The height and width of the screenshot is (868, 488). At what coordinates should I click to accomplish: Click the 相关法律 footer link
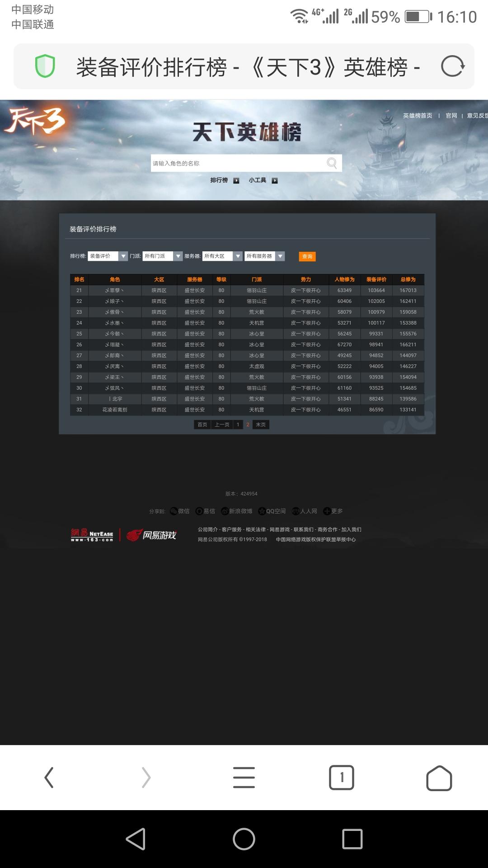pos(256,529)
